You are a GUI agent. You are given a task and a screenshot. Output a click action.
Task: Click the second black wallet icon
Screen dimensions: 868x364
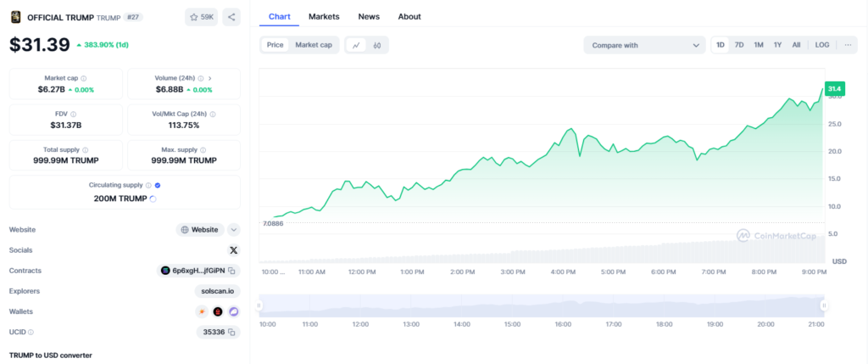218,312
